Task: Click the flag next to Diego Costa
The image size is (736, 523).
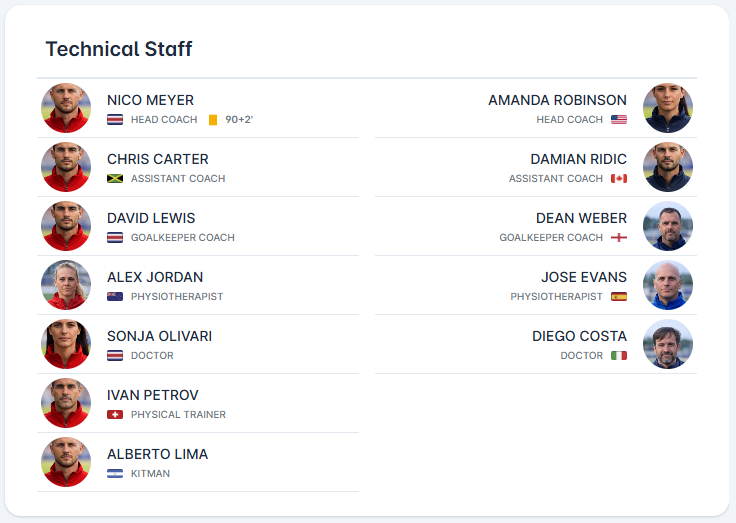Action: pos(619,356)
